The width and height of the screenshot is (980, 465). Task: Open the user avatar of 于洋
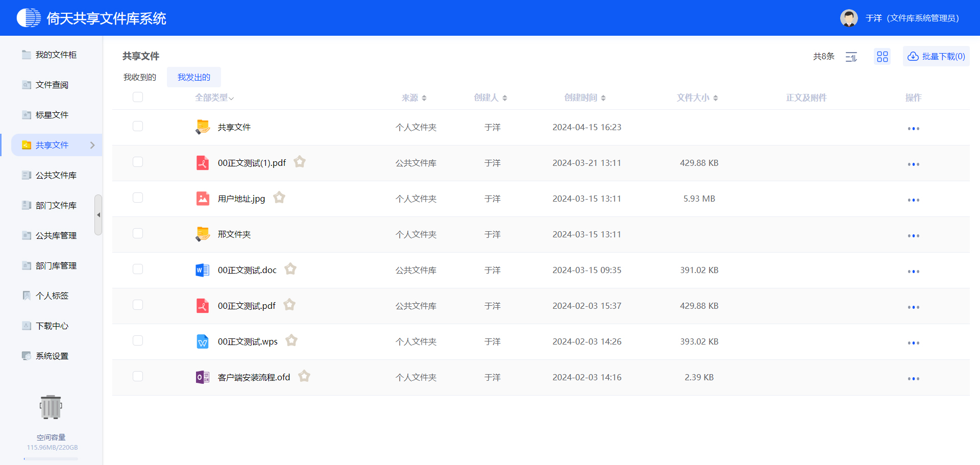(x=849, y=18)
